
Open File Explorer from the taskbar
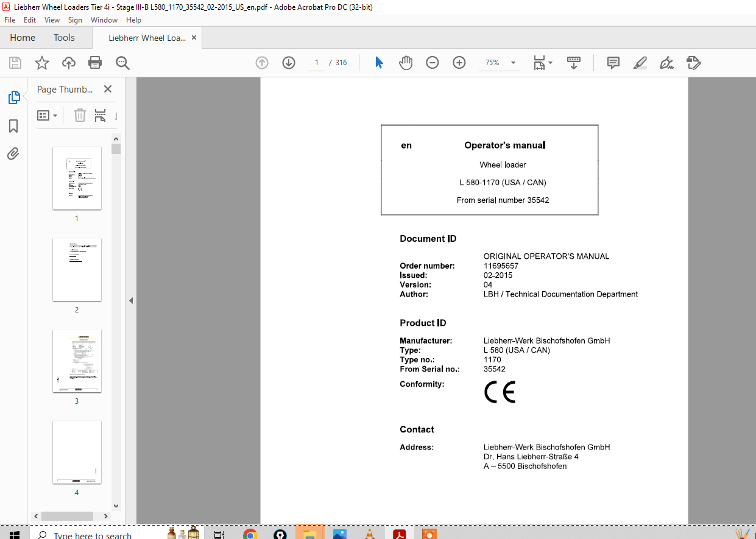pyautogui.click(x=309, y=534)
